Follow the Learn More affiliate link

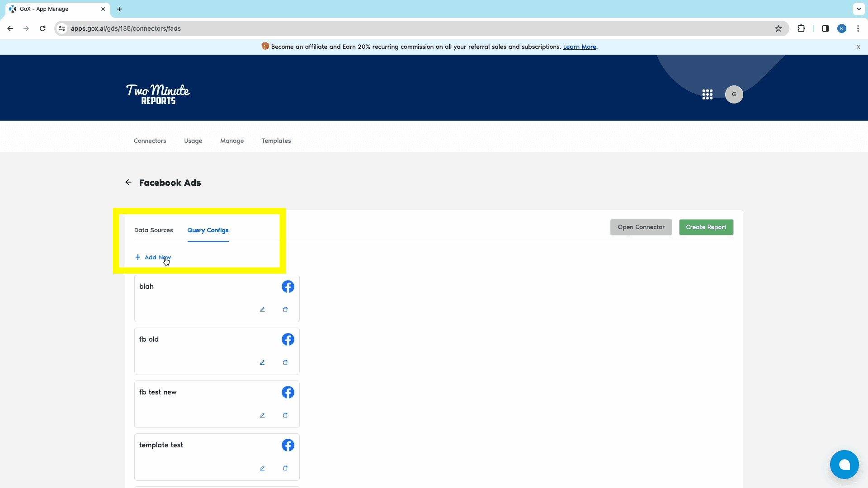pos(580,47)
